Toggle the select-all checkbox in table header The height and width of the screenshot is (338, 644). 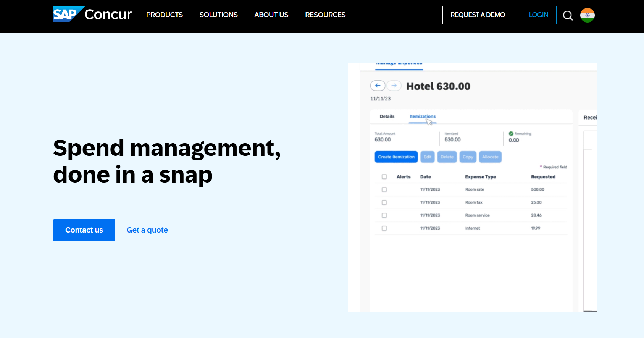pyautogui.click(x=384, y=177)
